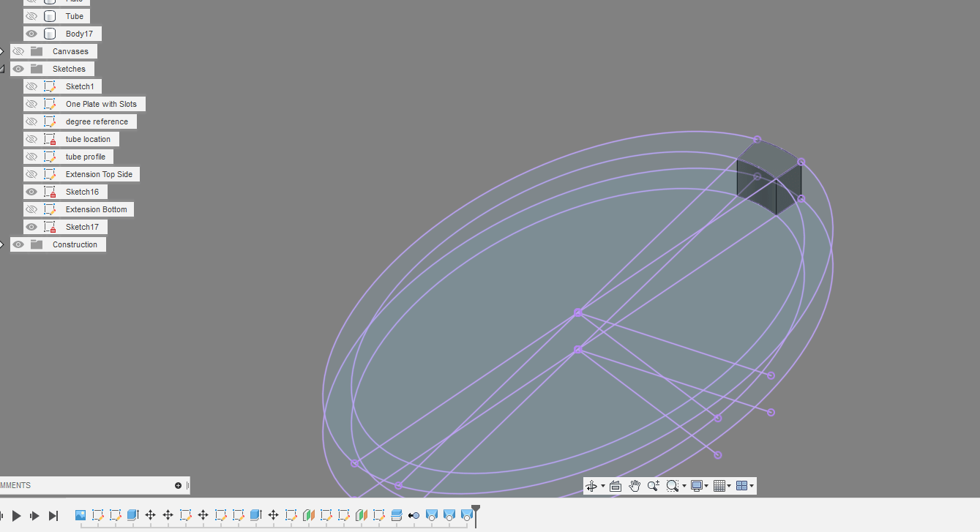This screenshot has height=532, width=980.
Task: Select the Orbit tool in navigation bar
Action: pyautogui.click(x=591, y=486)
